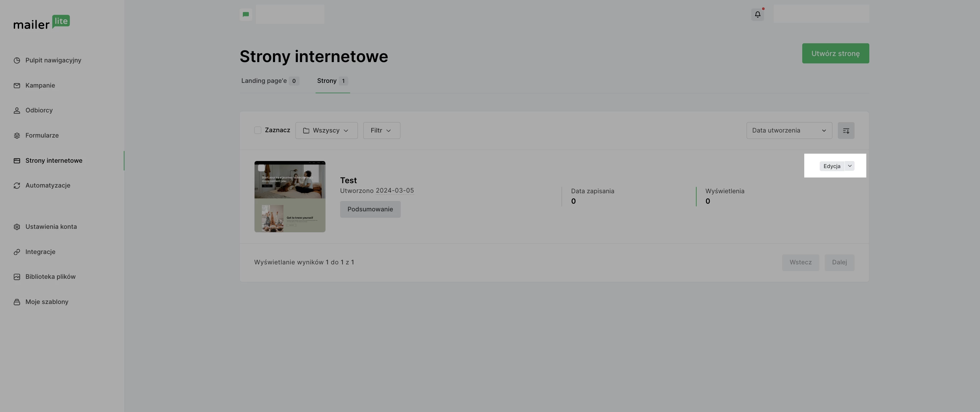Click the notification bell icon
The width and height of the screenshot is (980, 412).
757,14
